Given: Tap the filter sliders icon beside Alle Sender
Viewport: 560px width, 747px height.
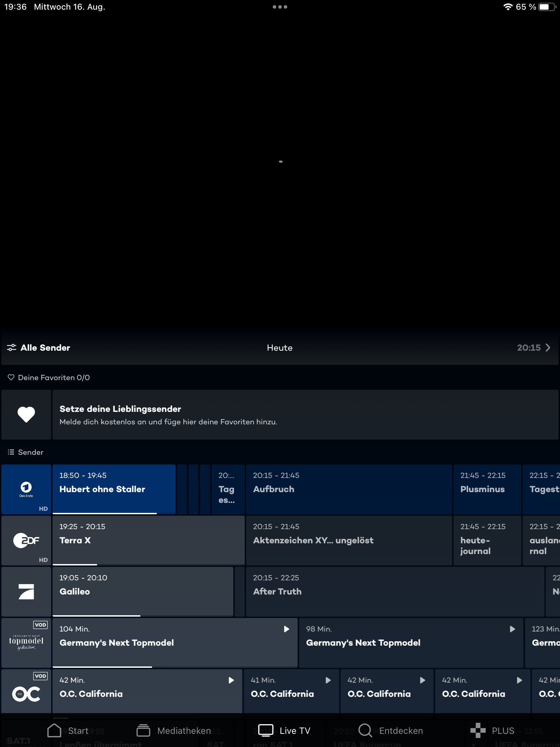Looking at the screenshot, I should (x=11, y=348).
